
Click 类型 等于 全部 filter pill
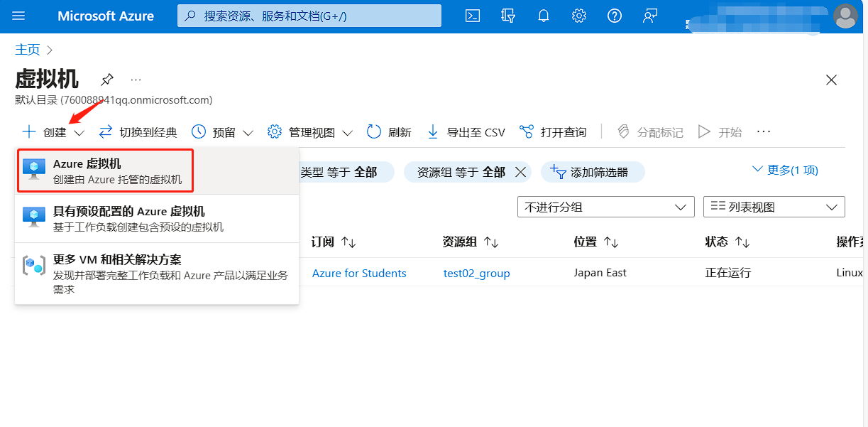click(346, 172)
